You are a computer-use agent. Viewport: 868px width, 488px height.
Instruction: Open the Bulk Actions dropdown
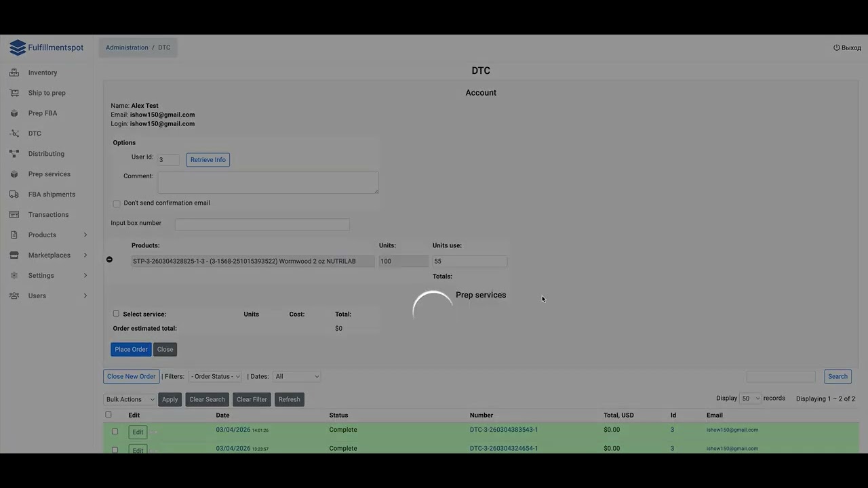tap(130, 399)
